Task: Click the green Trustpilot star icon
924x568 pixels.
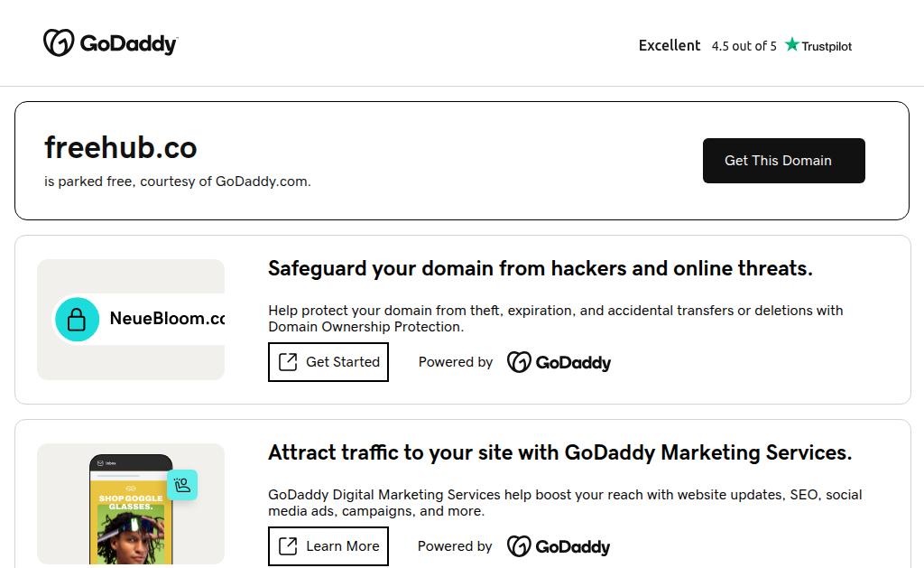Action: click(792, 45)
